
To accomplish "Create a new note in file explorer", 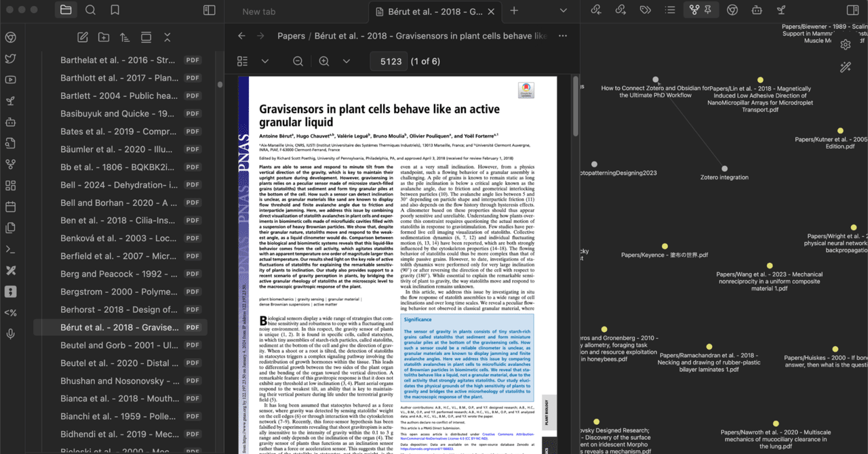I will (83, 37).
